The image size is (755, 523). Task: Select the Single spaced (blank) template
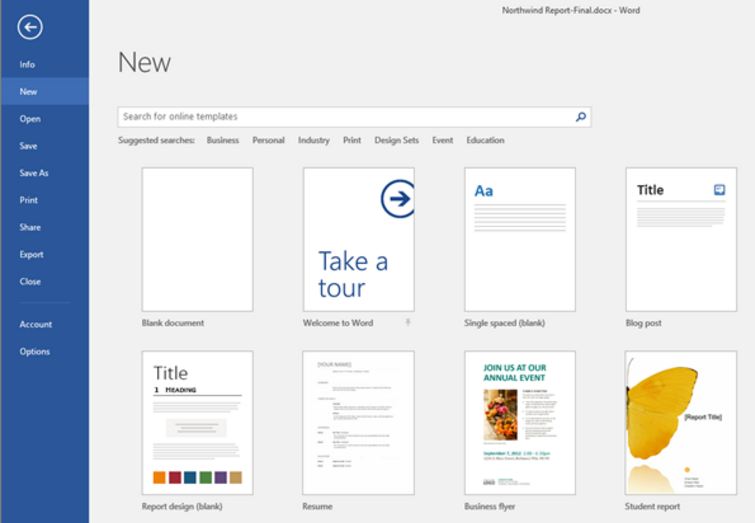520,239
